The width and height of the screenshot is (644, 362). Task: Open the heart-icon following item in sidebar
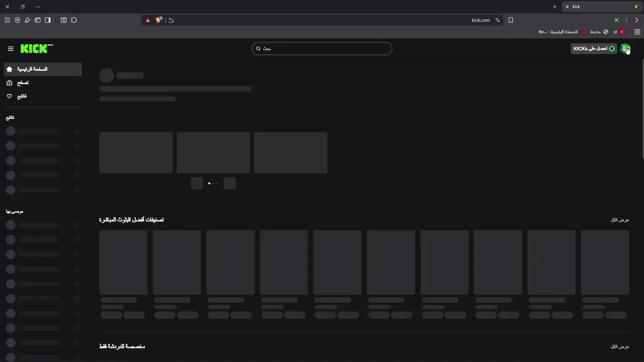[x=43, y=96]
